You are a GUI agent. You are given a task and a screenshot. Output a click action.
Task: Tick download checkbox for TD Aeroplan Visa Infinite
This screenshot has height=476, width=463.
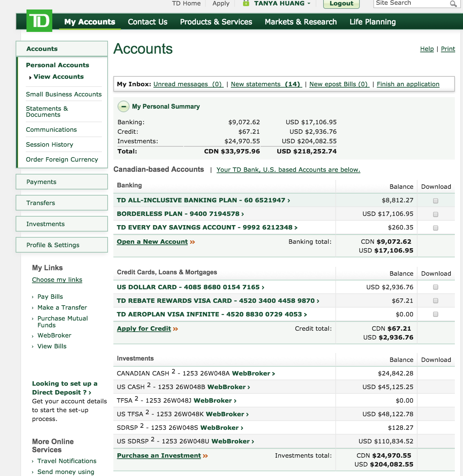click(436, 314)
